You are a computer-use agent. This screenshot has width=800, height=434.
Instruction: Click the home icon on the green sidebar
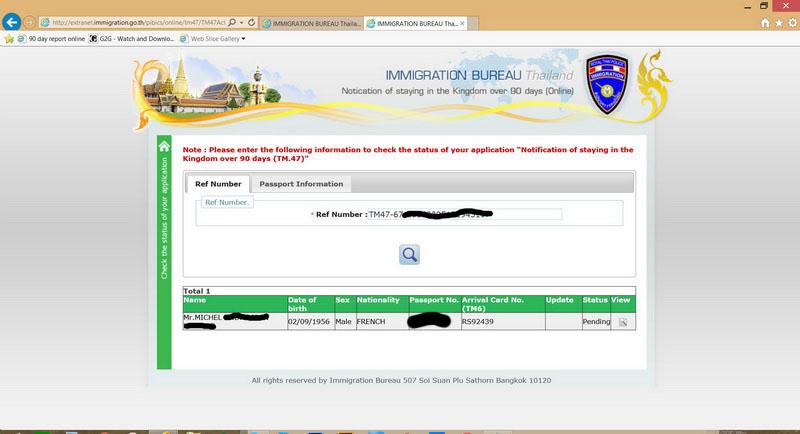click(164, 147)
